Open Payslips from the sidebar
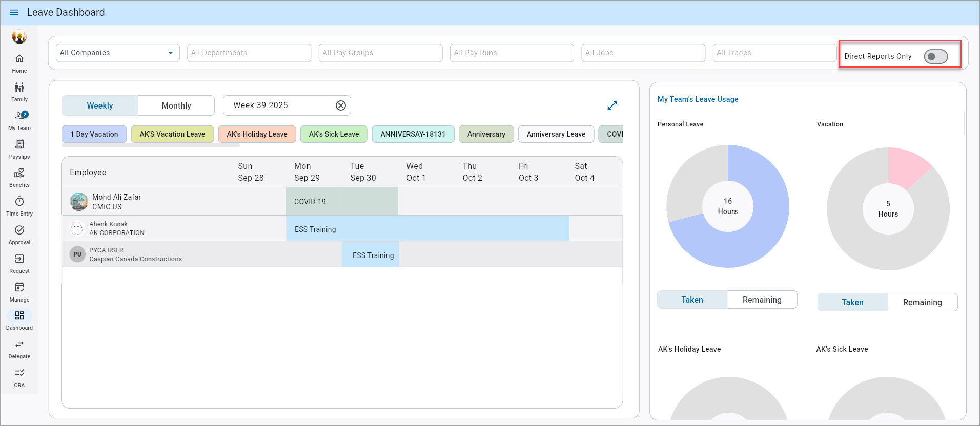Screen dimensions: 980x426 tap(19, 149)
